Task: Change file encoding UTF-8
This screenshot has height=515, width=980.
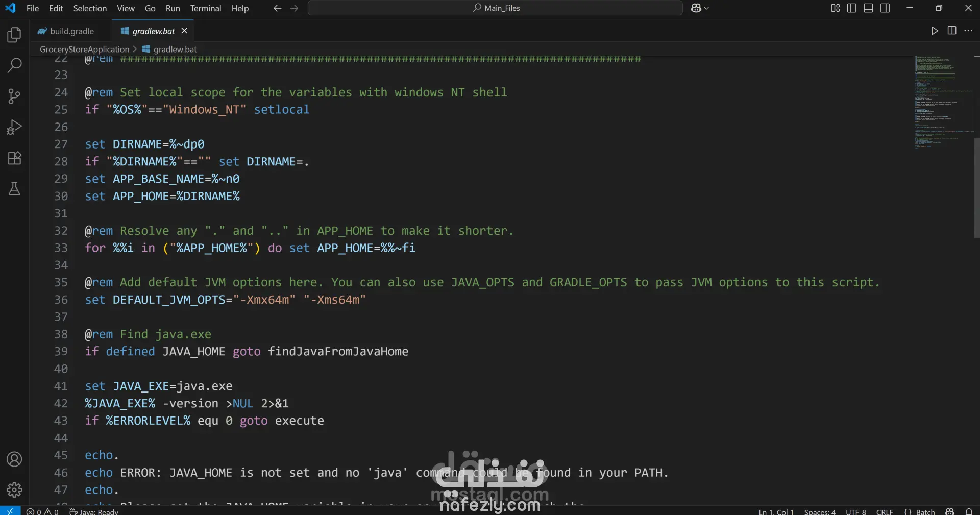Action: (856, 511)
